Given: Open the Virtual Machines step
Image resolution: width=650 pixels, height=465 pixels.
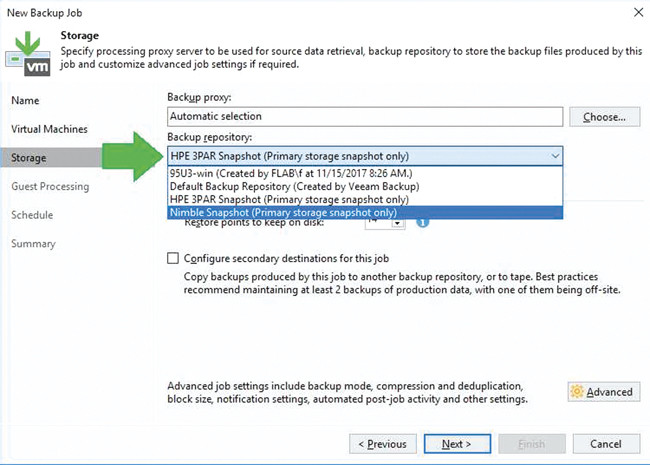Looking at the screenshot, I should [49, 129].
